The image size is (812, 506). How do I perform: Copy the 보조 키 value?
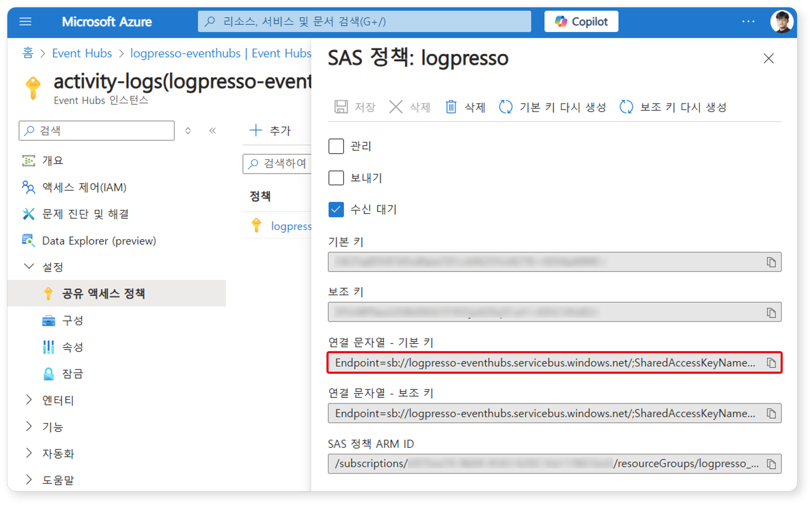click(x=771, y=313)
